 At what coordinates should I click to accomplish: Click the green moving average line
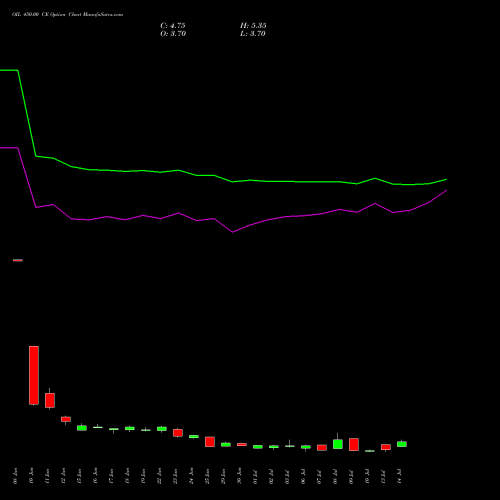(233, 181)
